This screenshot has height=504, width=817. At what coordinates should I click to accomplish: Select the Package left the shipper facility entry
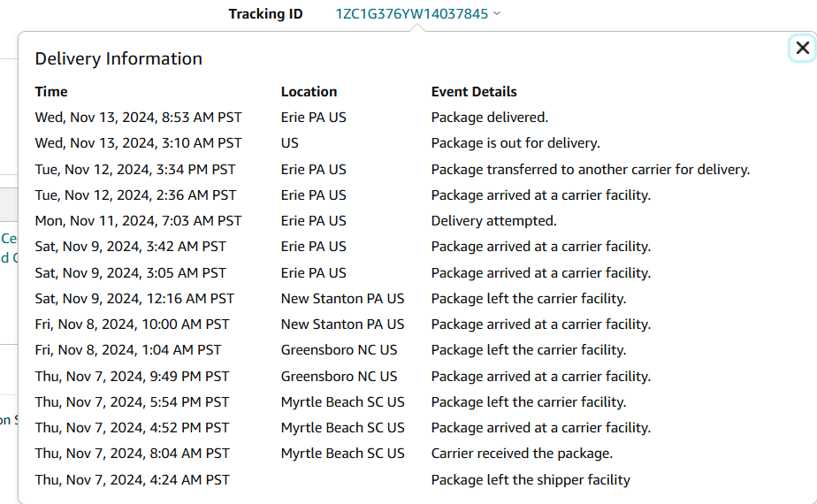[x=531, y=480]
